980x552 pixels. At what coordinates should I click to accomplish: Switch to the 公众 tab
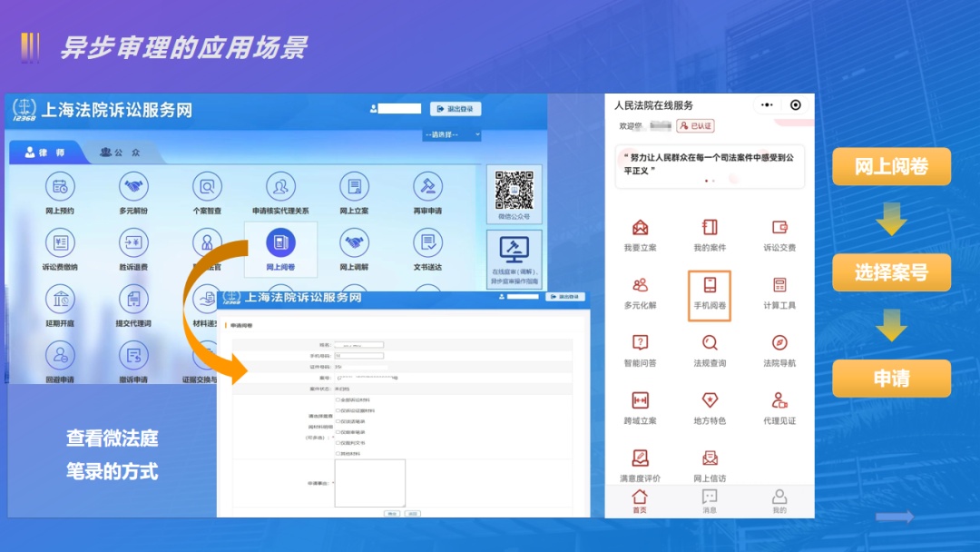pyautogui.click(x=120, y=153)
